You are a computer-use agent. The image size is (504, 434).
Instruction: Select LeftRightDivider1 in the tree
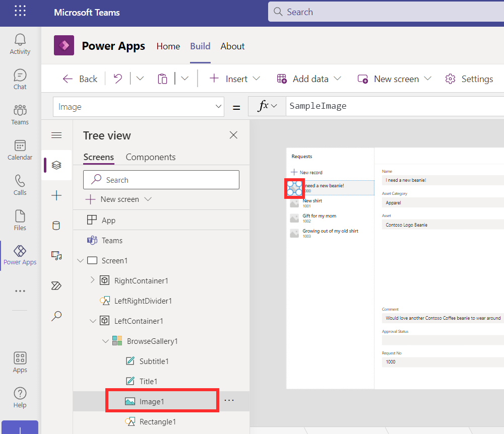click(143, 301)
